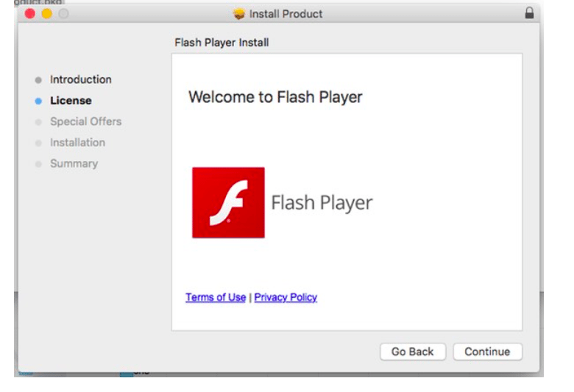The width and height of the screenshot is (574, 392).
Task: Select the License step
Action: tap(71, 101)
